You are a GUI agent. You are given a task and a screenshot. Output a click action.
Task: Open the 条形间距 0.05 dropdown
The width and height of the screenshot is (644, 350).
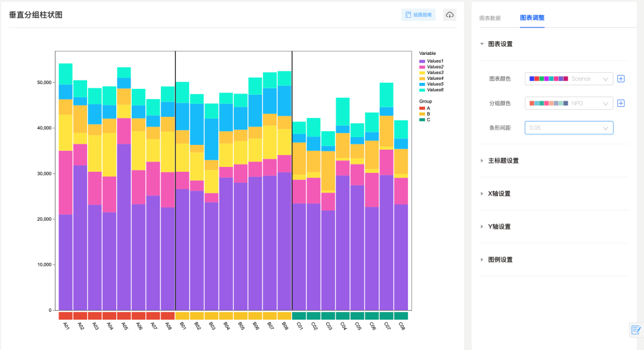569,128
